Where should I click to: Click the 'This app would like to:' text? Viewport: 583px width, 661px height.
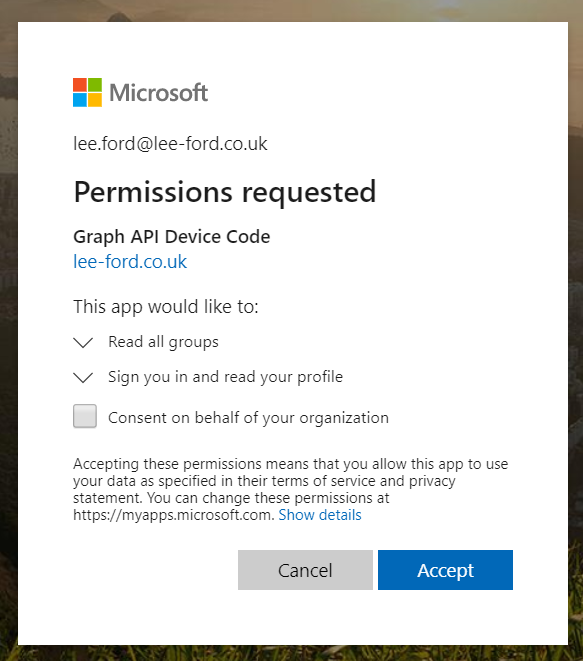click(166, 306)
